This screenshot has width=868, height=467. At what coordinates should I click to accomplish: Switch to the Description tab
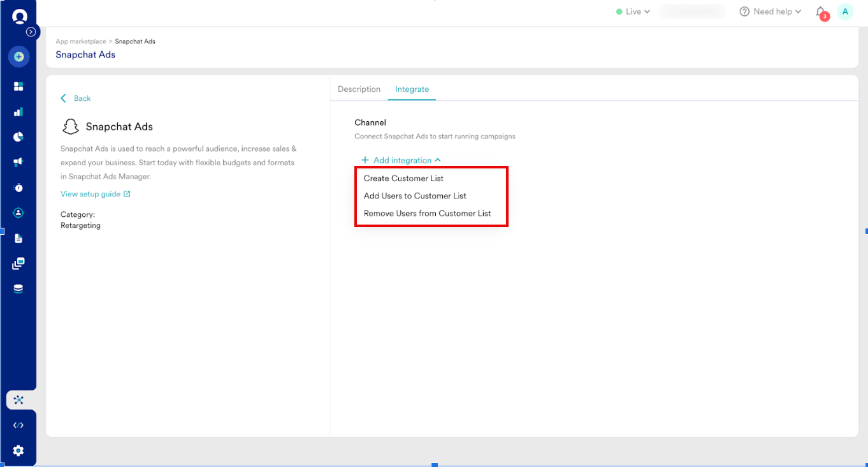click(x=359, y=89)
